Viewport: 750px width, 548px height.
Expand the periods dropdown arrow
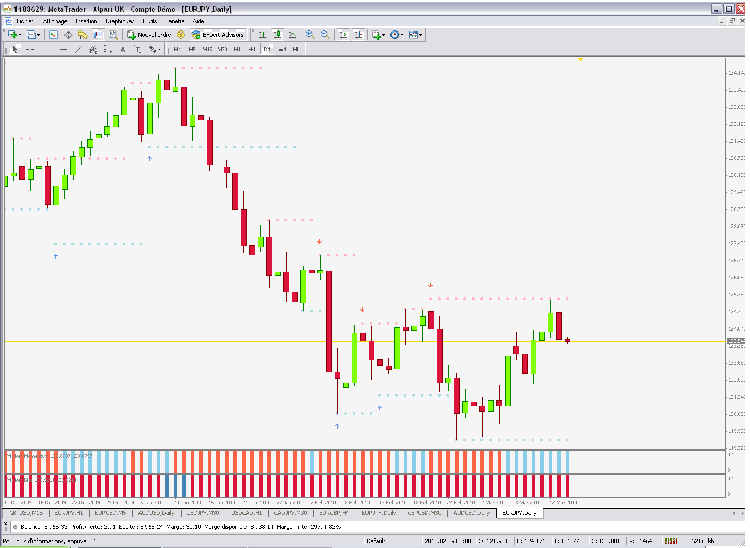coord(402,34)
